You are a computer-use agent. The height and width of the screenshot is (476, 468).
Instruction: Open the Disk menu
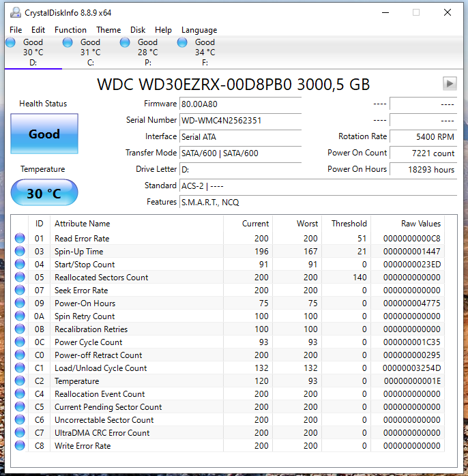(x=138, y=30)
